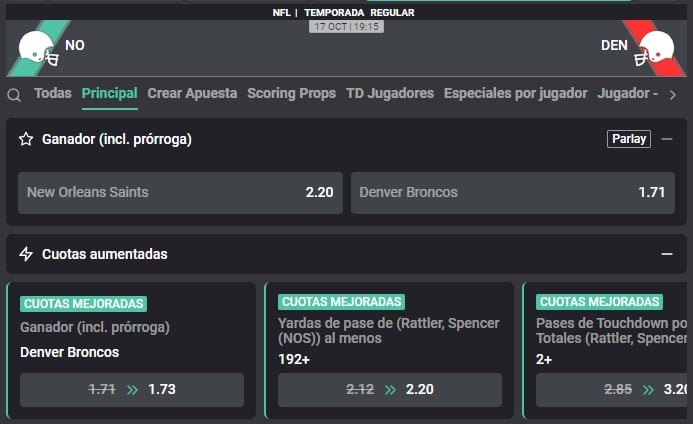Click the Cuotas aumentadas lightning icon
Viewport: 693px width, 424px height.
26,254
